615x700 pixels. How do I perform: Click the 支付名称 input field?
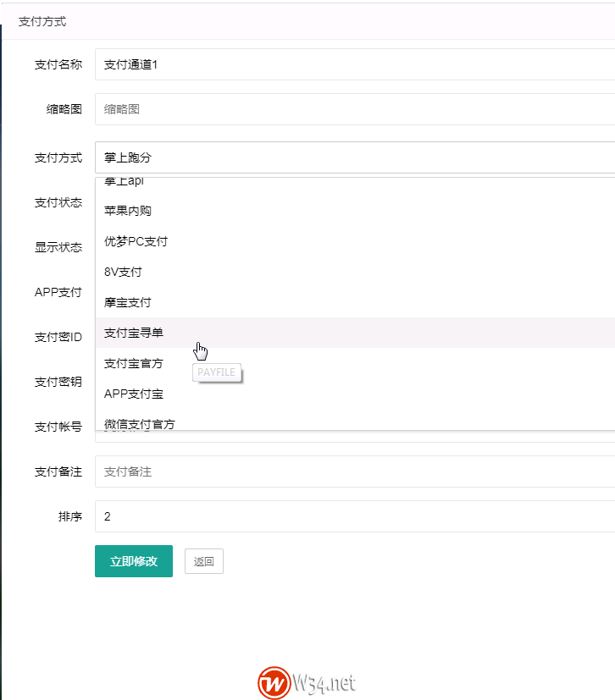tap(354, 64)
